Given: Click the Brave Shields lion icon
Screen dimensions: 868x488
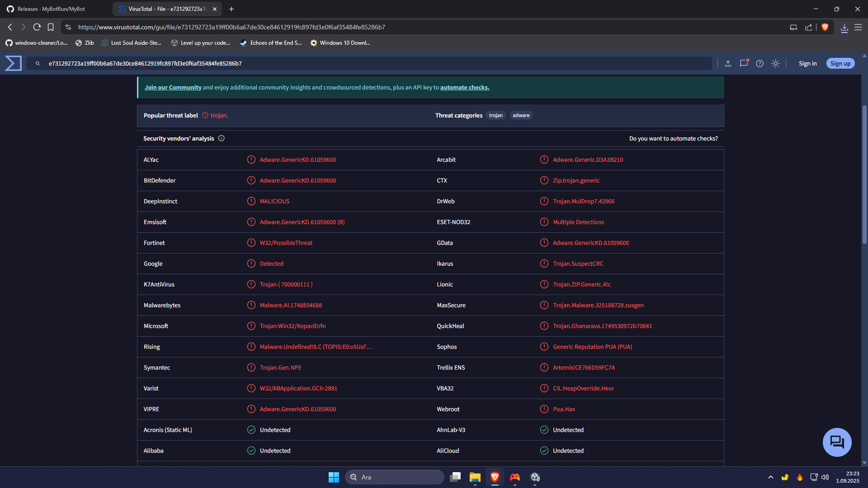Looking at the screenshot, I should click(x=825, y=27).
